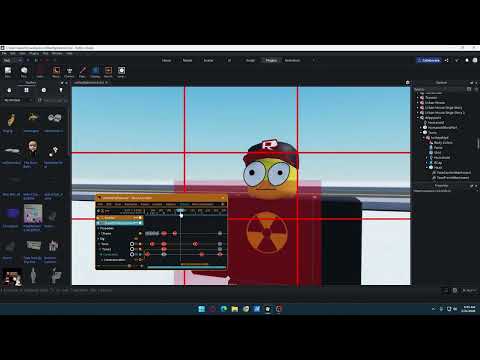
Task: Expand the HumanoidRootPart node arrow
Action: pyautogui.click(x=421, y=128)
